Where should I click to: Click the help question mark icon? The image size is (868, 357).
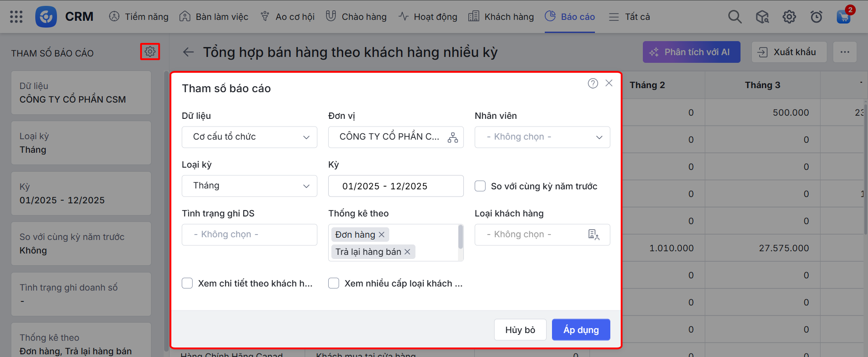[x=593, y=83]
